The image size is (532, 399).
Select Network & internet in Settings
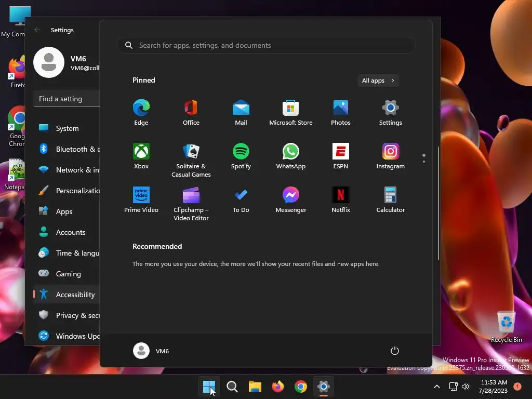pyautogui.click(x=66, y=170)
